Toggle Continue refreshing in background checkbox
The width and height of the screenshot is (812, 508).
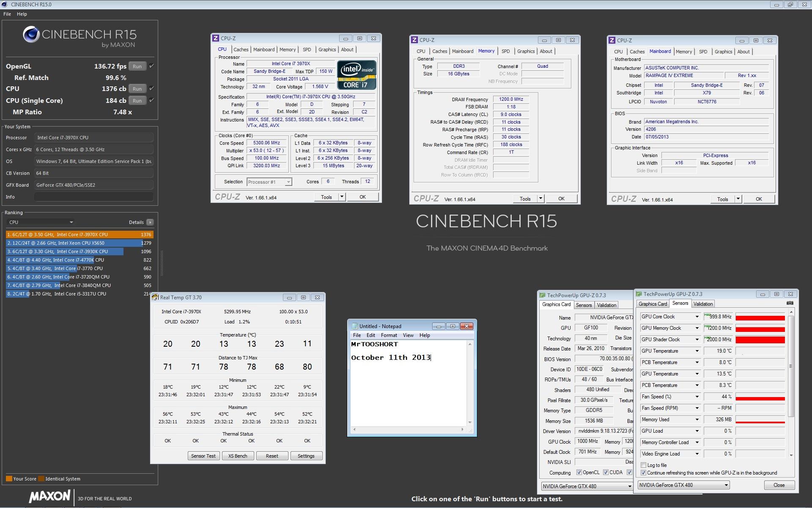(643, 473)
